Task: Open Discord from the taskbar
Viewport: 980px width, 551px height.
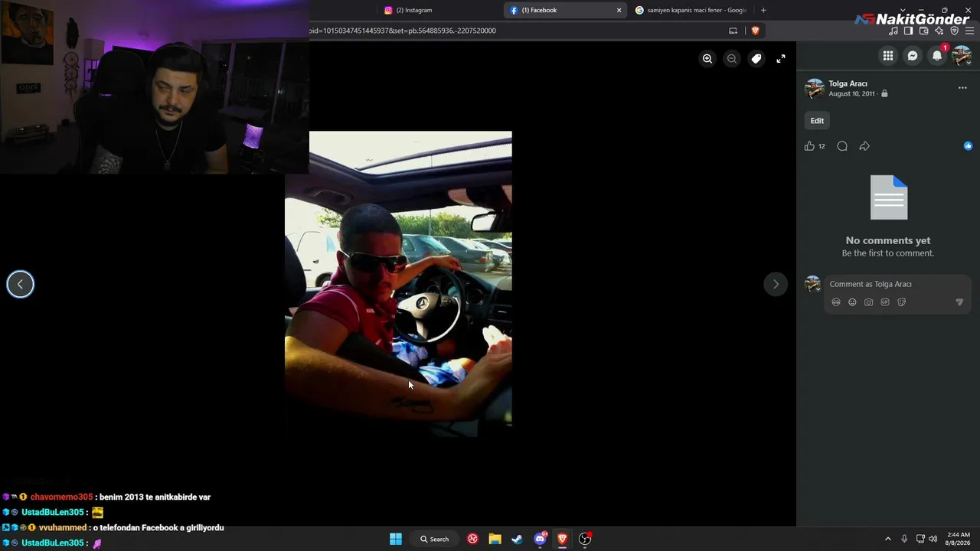Action: tap(541, 539)
